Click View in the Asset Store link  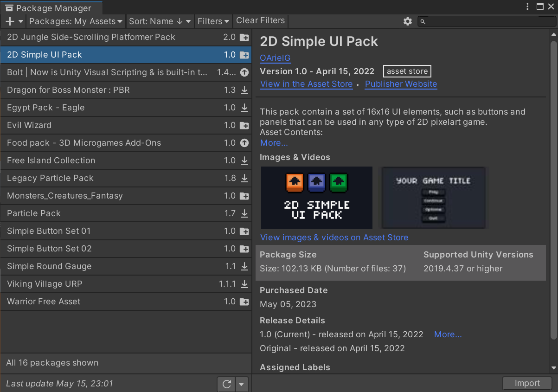coord(307,84)
